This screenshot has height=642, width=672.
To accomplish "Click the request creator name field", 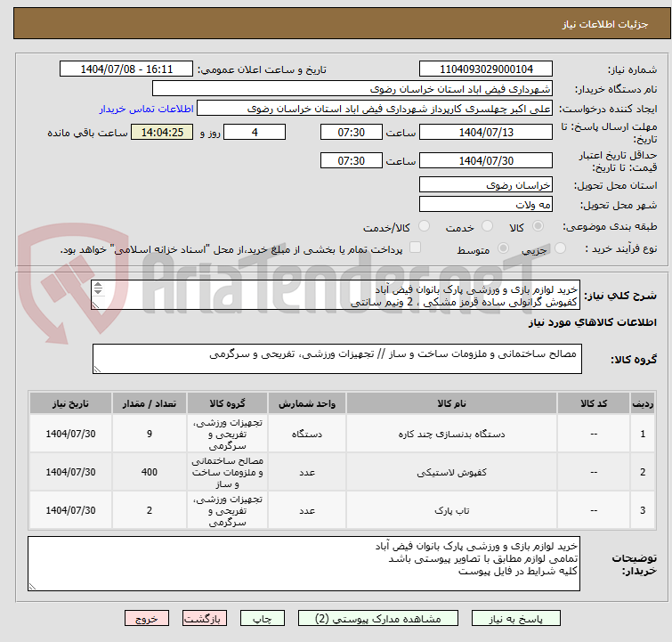I will pyautogui.click(x=375, y=109).
